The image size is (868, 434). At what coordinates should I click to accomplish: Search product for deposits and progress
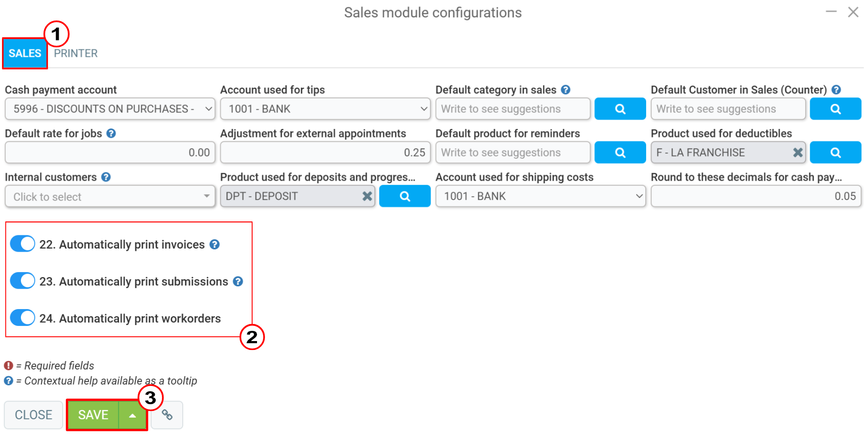[405, 196]
